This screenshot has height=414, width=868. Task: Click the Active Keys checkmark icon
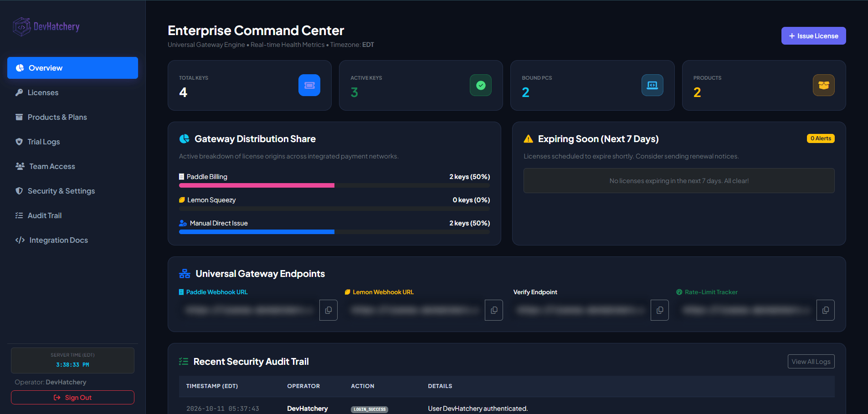481,85
